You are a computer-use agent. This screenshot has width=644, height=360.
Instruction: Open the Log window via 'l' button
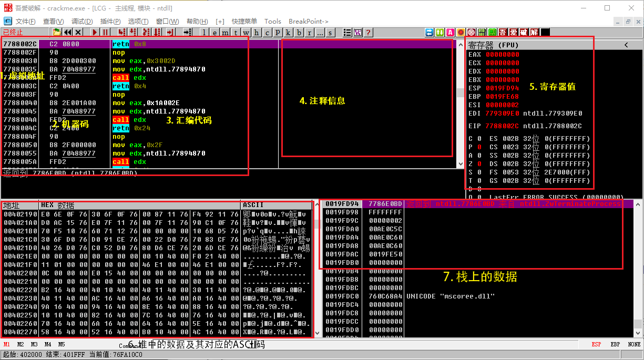205,33
